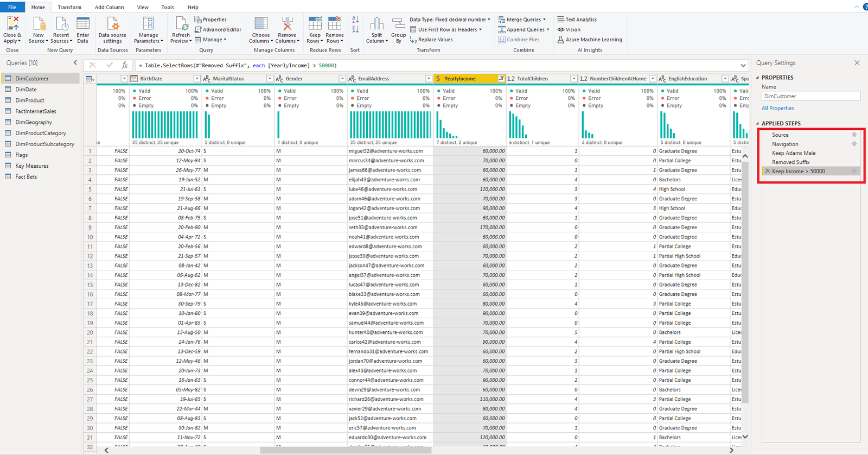Open query Properties
The image size is (868, 455).
click(210, 20)
